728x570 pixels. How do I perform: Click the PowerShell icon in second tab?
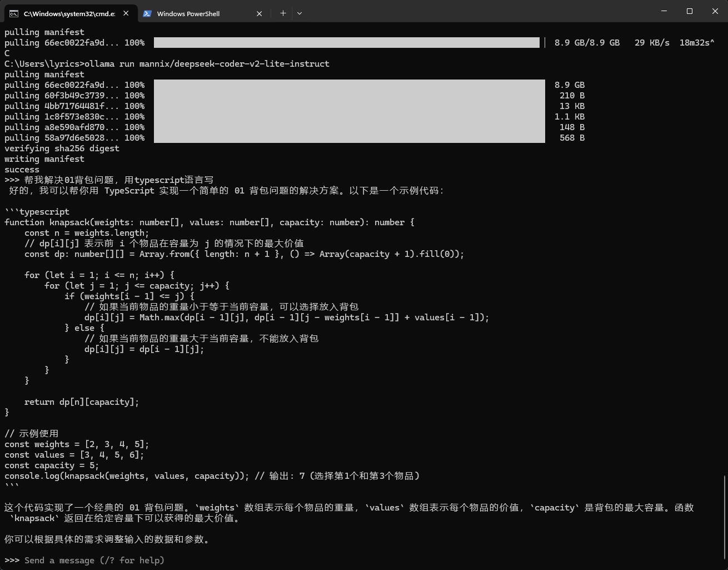coord(147,13)
